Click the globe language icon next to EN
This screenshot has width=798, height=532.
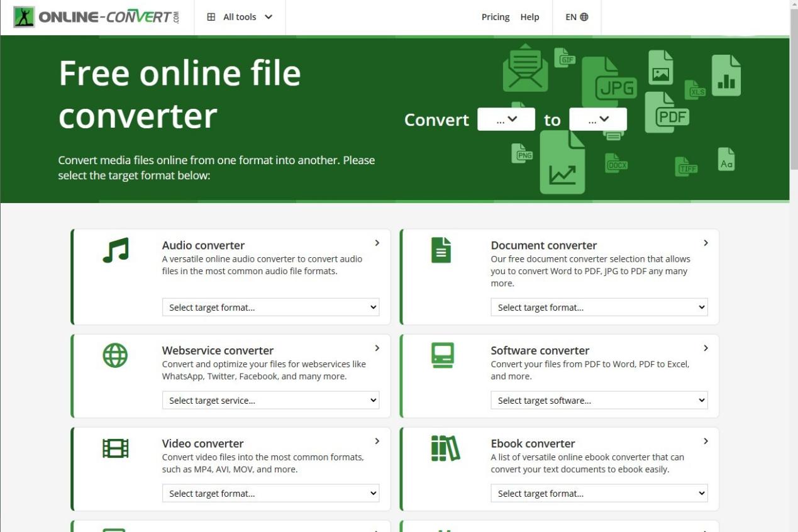pos(584,17)
